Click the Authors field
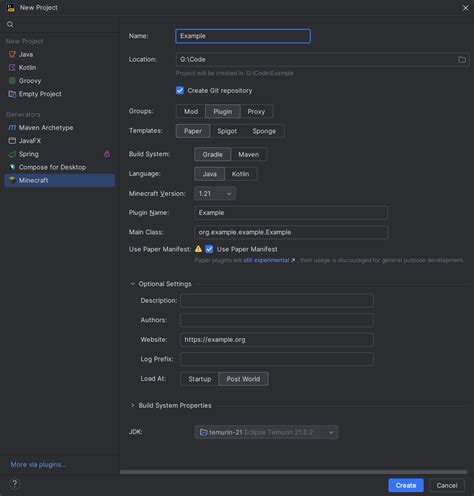 277,320
